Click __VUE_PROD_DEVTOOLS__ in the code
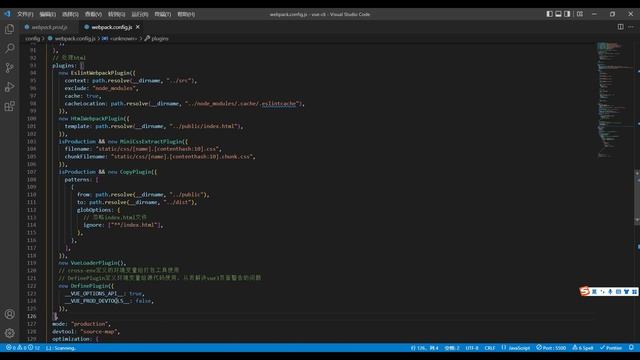Image resolution: width=640 pixels, height=360 pixels. pos(98,301)
